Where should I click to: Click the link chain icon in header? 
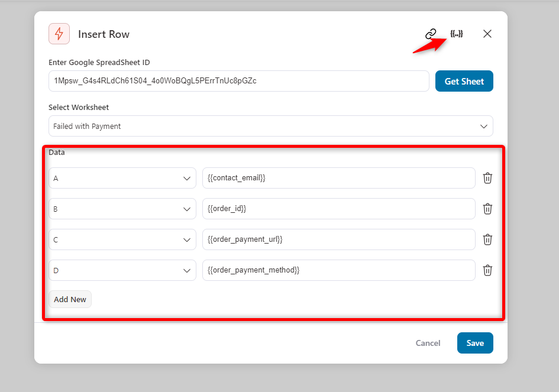coord(431,34)
